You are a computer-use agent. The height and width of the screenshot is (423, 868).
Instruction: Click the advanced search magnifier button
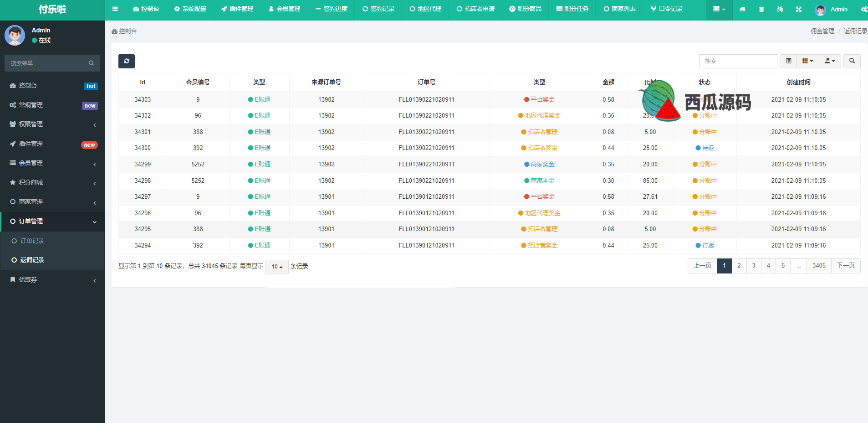coord(852,61)
